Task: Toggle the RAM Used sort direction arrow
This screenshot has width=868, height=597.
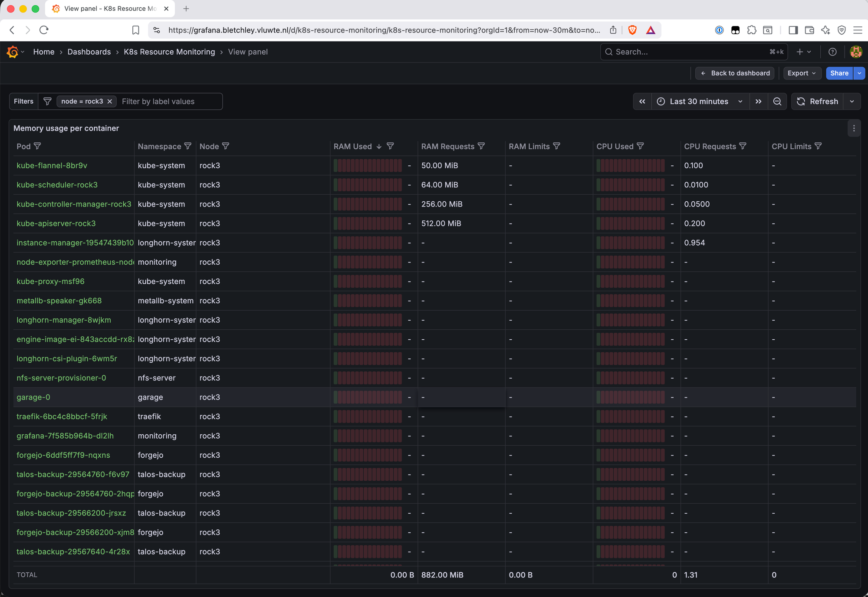Action: coord(378,146)
